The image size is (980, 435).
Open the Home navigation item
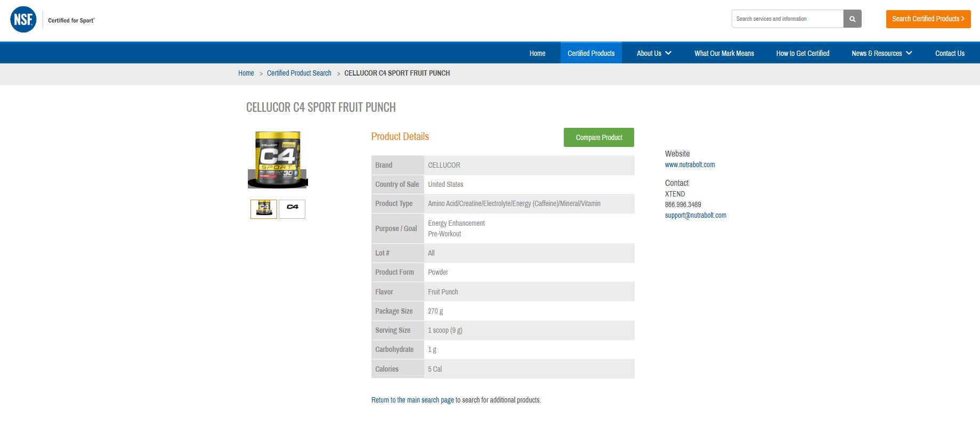click(537, 53)
